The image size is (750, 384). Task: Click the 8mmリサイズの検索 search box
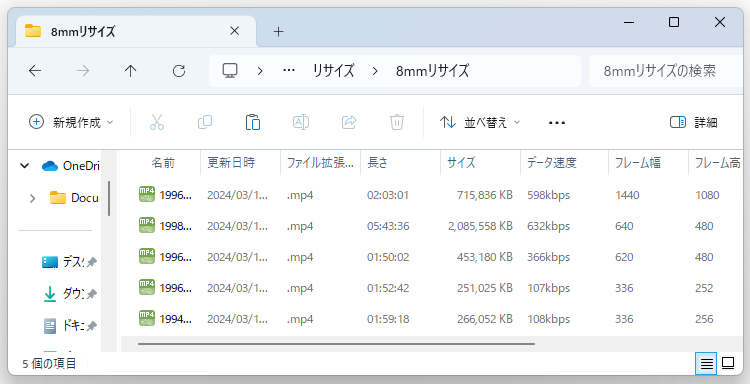point(665,71)
